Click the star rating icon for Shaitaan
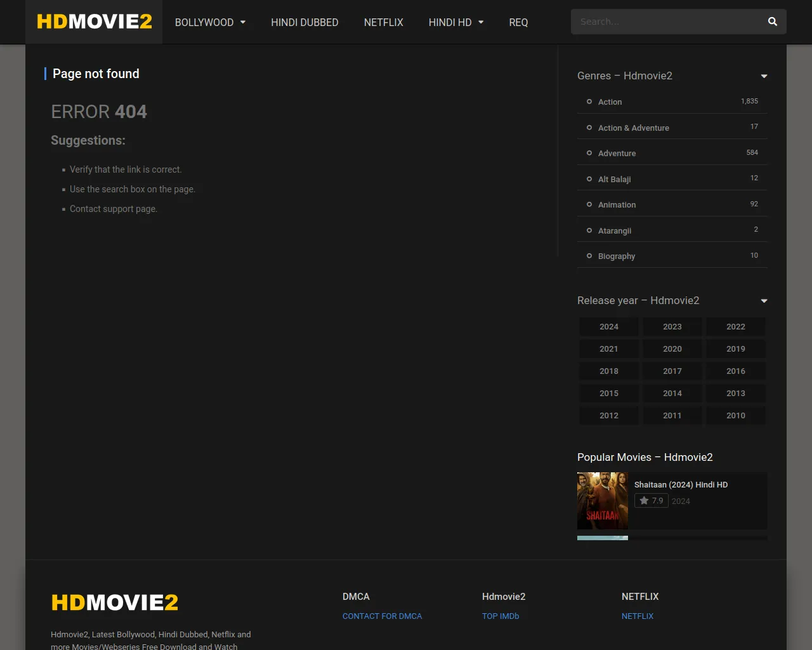812x650 pixels. (644, 501)
